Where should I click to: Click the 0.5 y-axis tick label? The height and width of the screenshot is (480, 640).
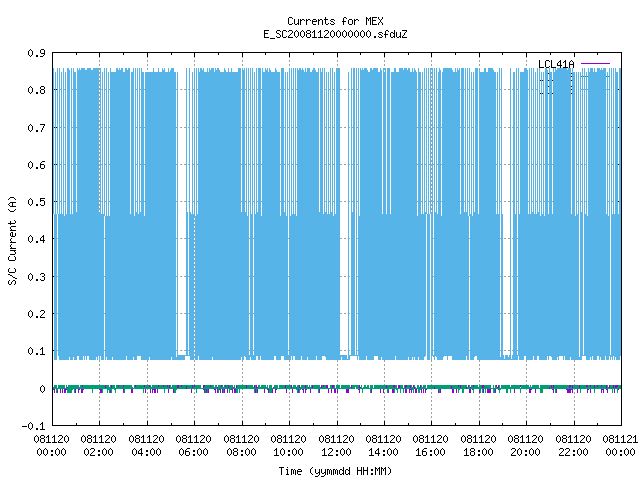(x=36, y=202)
